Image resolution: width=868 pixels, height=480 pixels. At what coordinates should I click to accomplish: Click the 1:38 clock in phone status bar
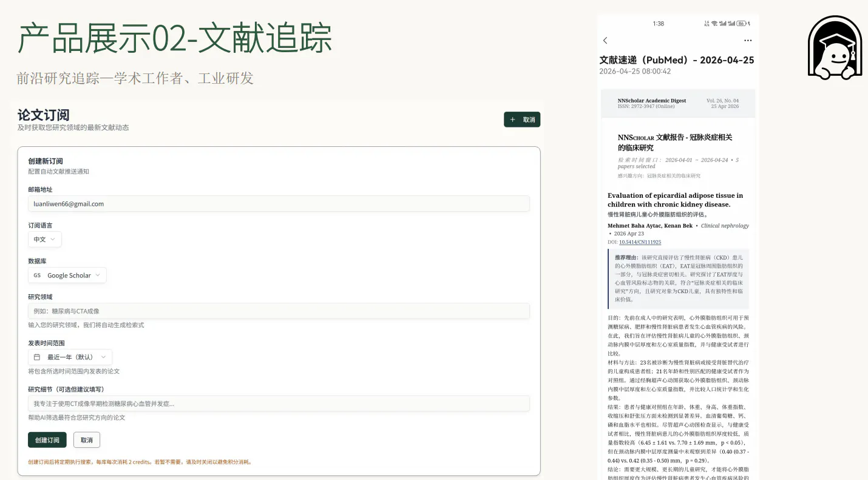(x=659, y=24)
